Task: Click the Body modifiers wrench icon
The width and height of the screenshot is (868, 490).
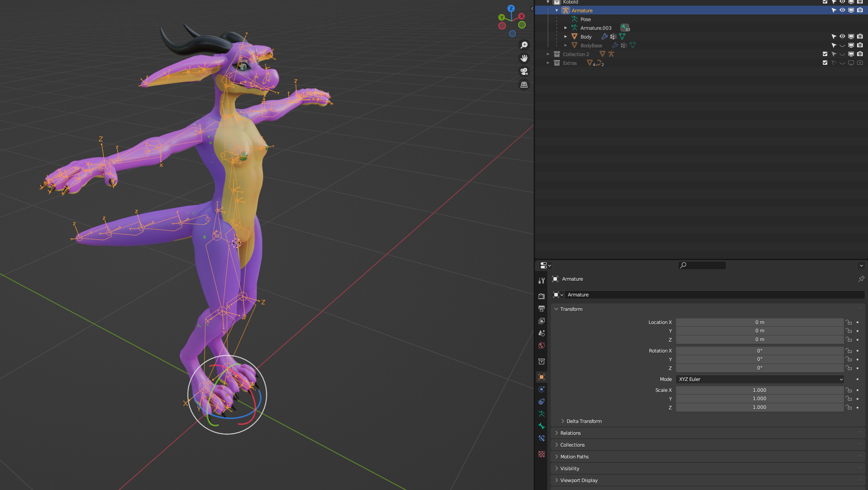Action: coord(605,37)
